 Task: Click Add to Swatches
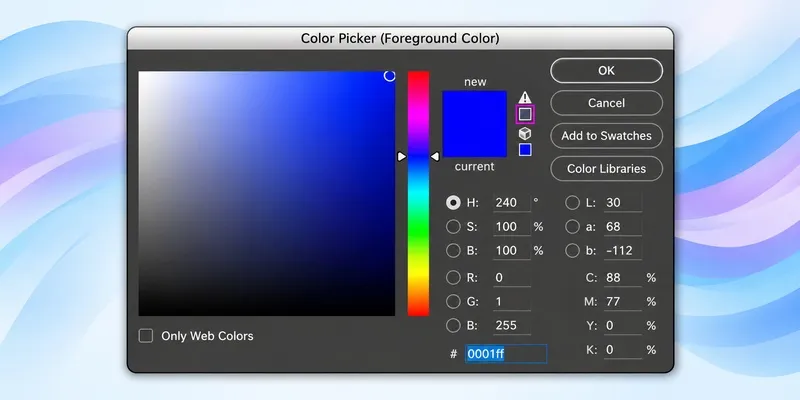[607, 136]
